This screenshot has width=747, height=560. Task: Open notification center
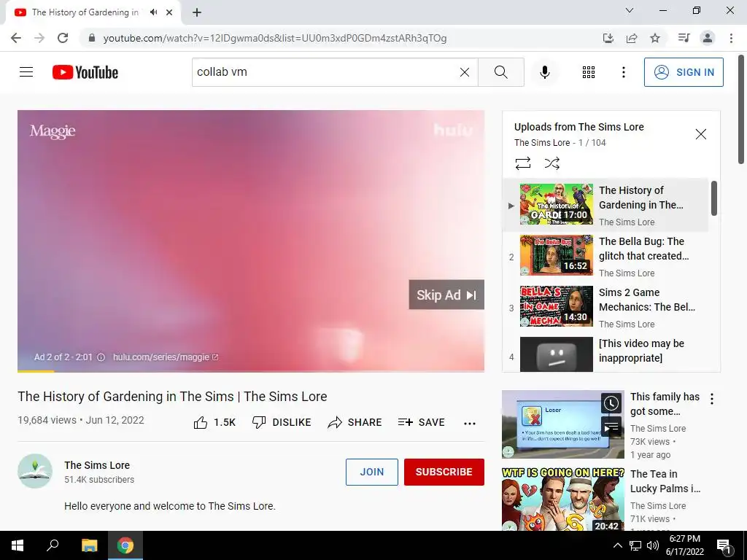click(724, 545)
